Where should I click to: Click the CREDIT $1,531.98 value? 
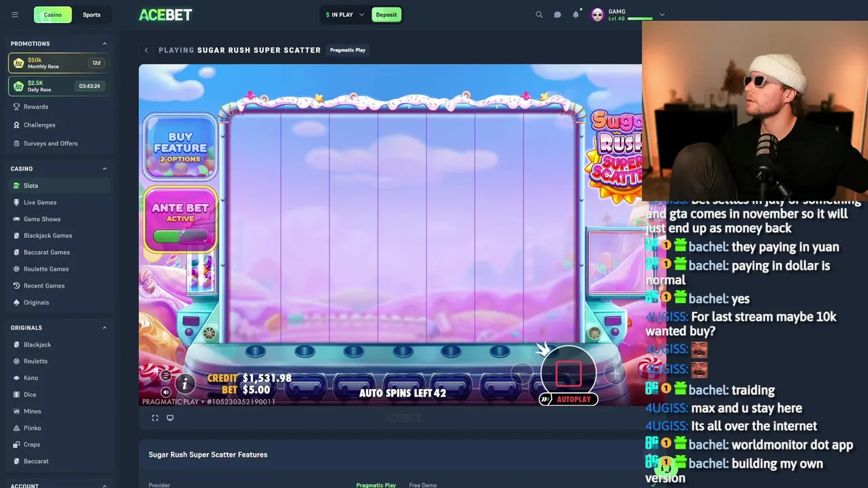click(x=267, y=378)
